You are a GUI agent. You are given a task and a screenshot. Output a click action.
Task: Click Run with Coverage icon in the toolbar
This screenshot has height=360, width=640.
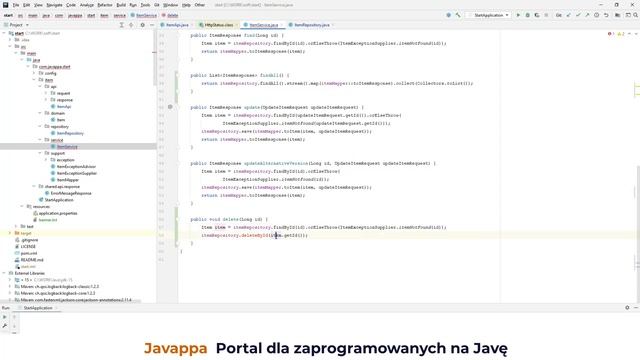[537, 15]
